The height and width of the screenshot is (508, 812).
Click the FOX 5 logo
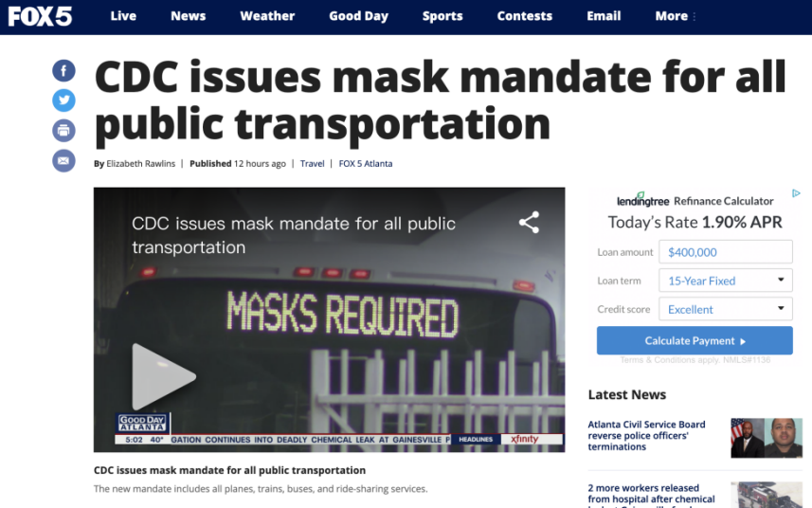(x=40, y=16)
